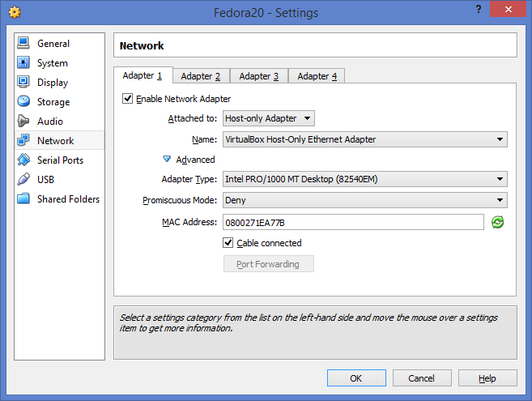Click the OK button
Screen dimensions: 532x401
356,378
